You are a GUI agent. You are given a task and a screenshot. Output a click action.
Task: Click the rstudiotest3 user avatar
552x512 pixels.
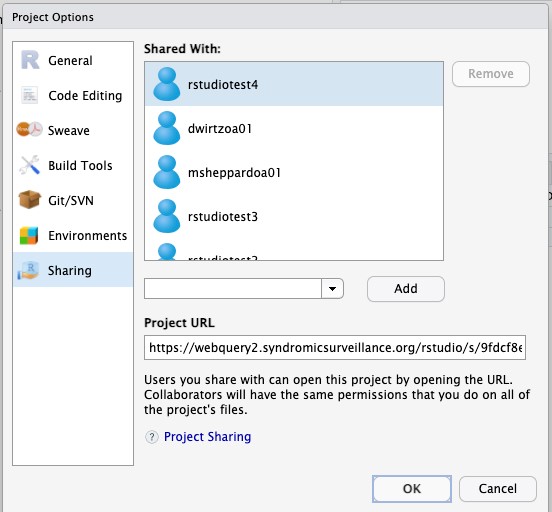pos(167,216)
